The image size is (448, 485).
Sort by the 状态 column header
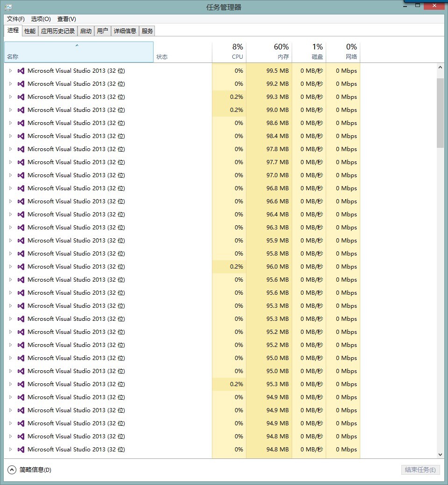click(182, 52)
